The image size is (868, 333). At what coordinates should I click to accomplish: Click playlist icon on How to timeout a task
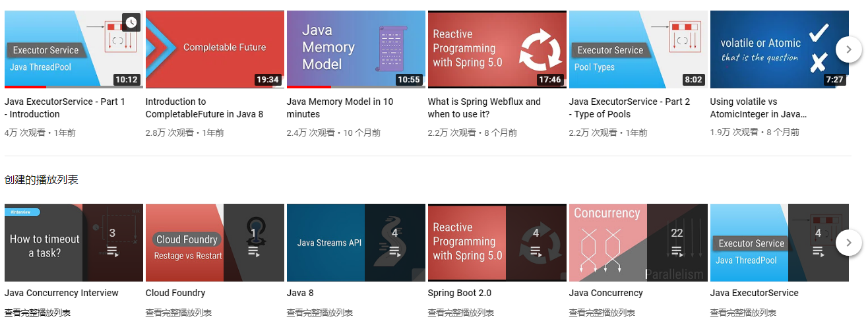pos(112,251)
